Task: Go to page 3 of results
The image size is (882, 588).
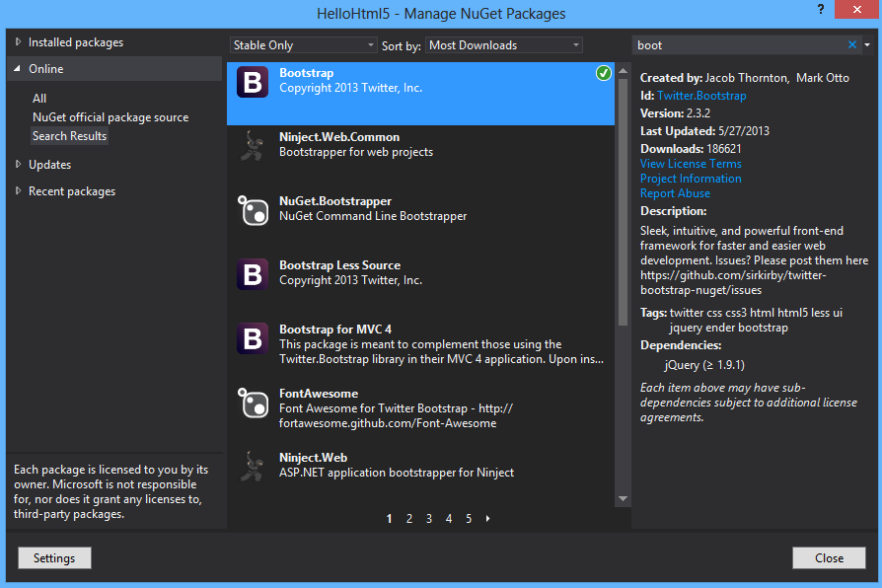Action: (429, 519)
